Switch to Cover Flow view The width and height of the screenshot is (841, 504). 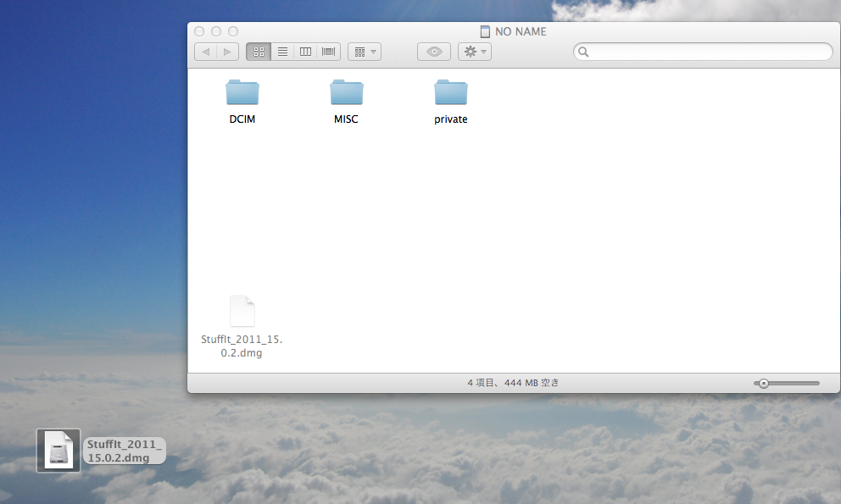328,52
